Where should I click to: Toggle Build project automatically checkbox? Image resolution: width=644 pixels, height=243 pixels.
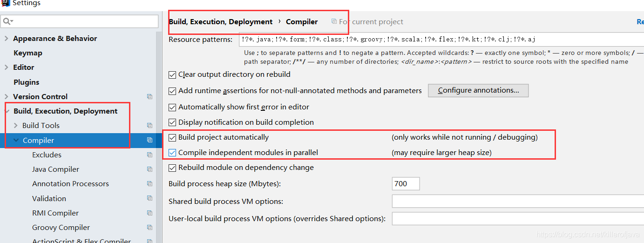pyautogui.click(x=173, y=137)
